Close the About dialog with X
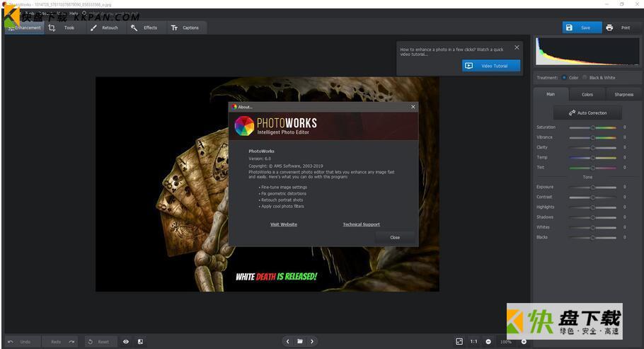The width and height of the screenshot is (644, 349). click(413, 107)
